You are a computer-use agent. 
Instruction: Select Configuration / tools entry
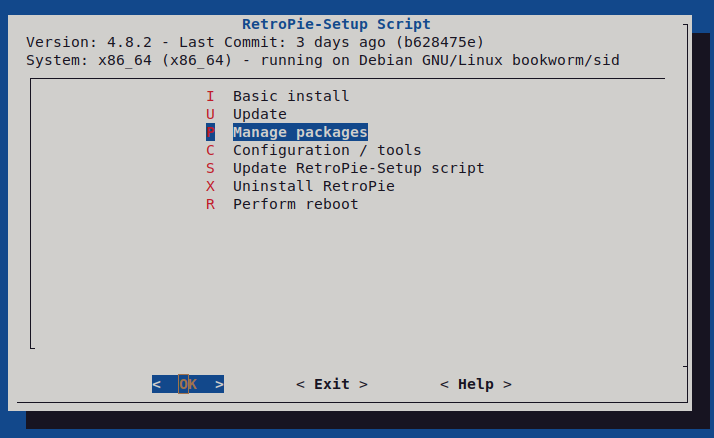tap(327, 150)
